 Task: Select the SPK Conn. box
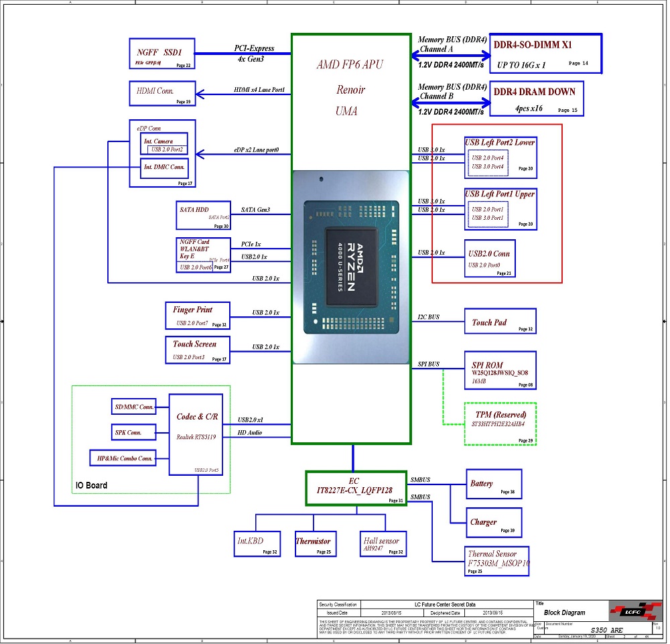(x=134, y=432)
